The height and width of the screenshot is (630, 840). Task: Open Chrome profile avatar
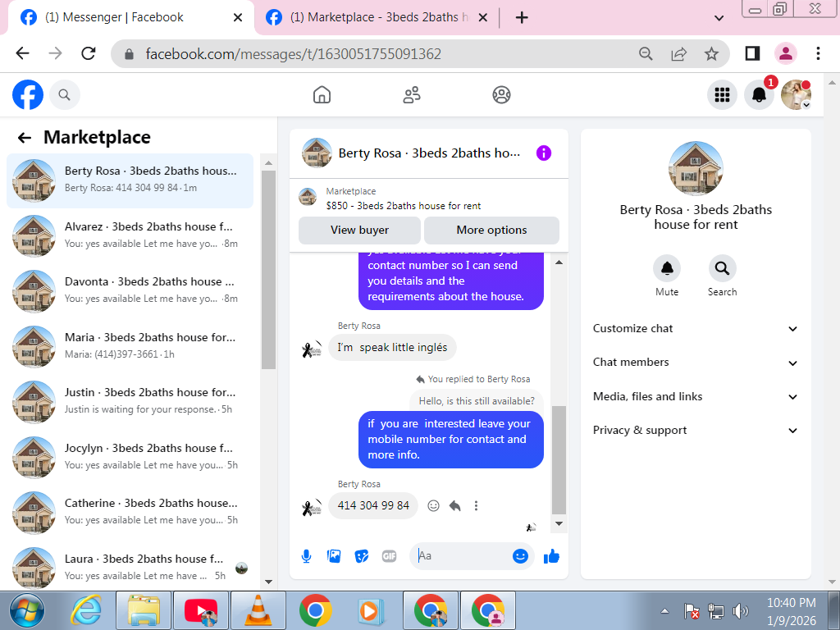(785, 53)
